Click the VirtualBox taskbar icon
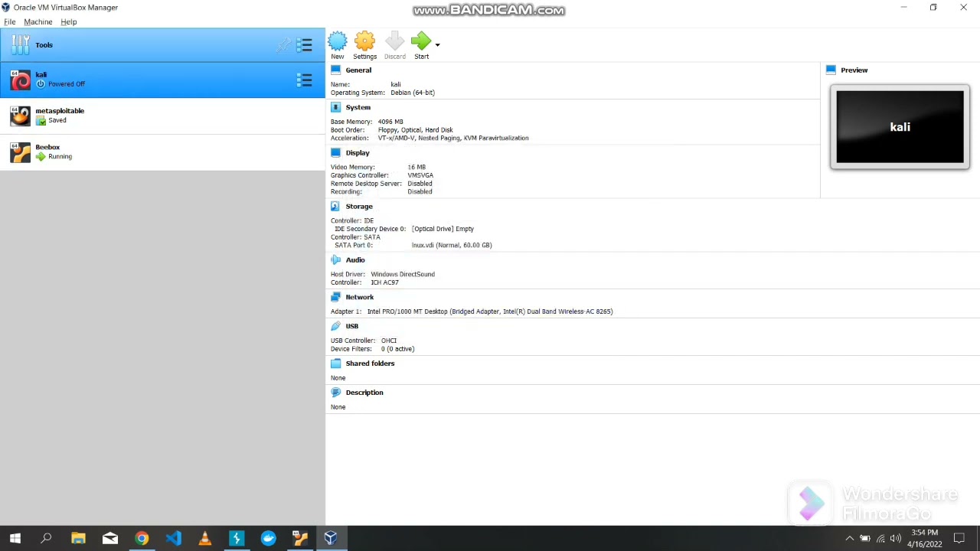The height and width of the screenshot is (551, 980). coord(331,539)
